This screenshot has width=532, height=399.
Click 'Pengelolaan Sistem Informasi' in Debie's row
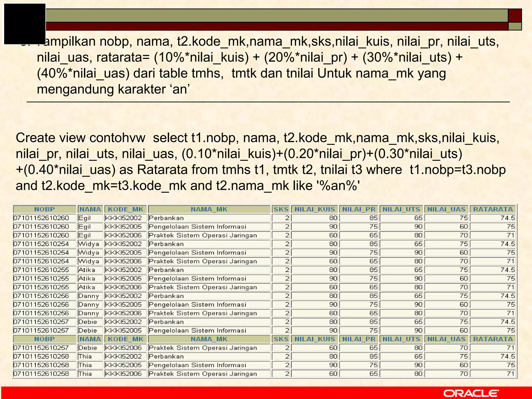tap(197, 330)
